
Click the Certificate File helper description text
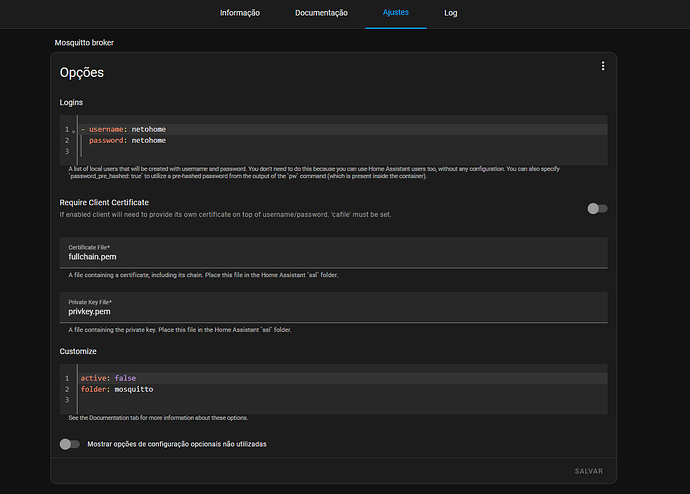(x=203, y=275)
